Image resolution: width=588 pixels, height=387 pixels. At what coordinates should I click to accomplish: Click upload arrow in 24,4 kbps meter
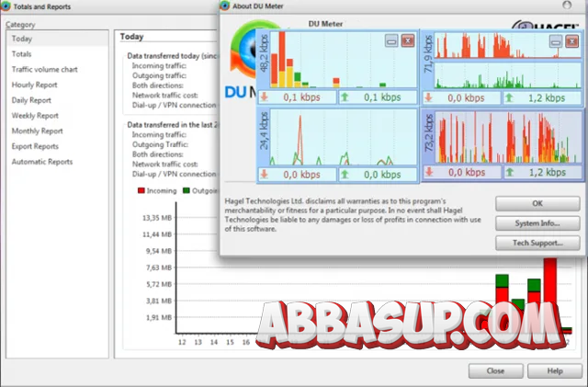(x=345, y=174)
